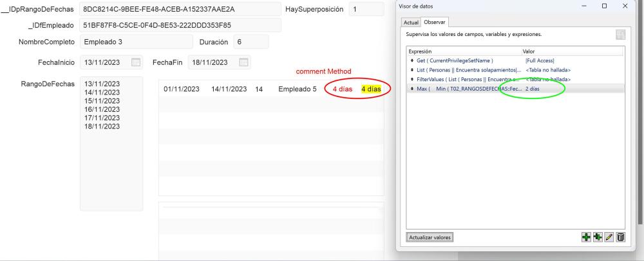
Task: Click the duplicate expression icon
Action: [x=596, y=237]
